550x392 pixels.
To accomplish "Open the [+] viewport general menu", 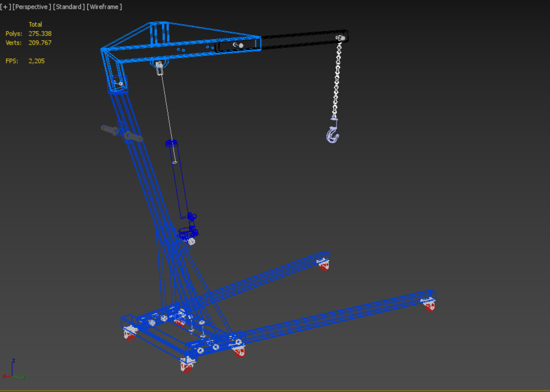I will pos(5,7).
